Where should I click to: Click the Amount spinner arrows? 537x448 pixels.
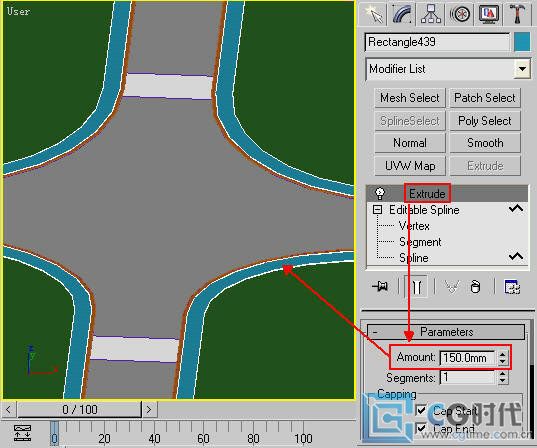(x=502, y=358)
